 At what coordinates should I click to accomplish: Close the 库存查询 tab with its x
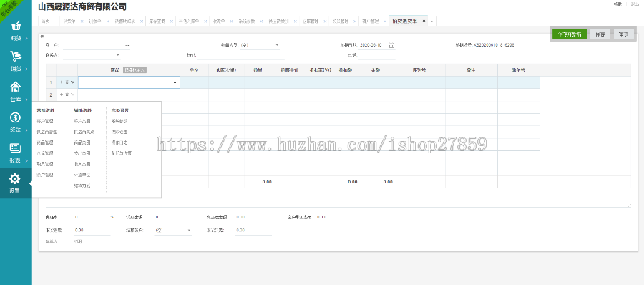tap(172, 21)
